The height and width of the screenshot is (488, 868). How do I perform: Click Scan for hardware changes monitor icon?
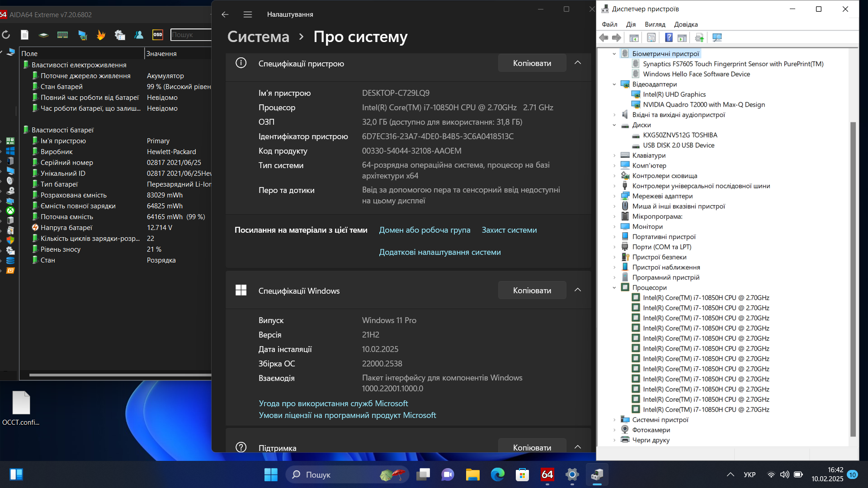pyautogui.click(x=717, y=38)
